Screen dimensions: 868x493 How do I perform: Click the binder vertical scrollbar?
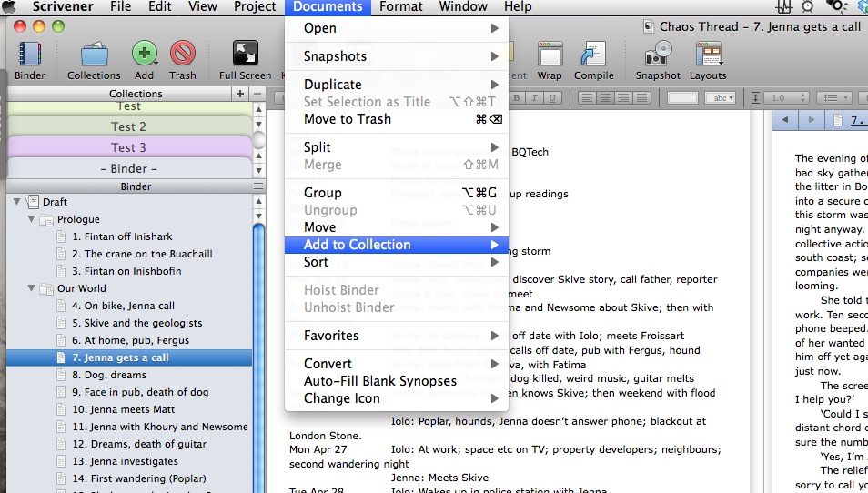tap(258, 359)
